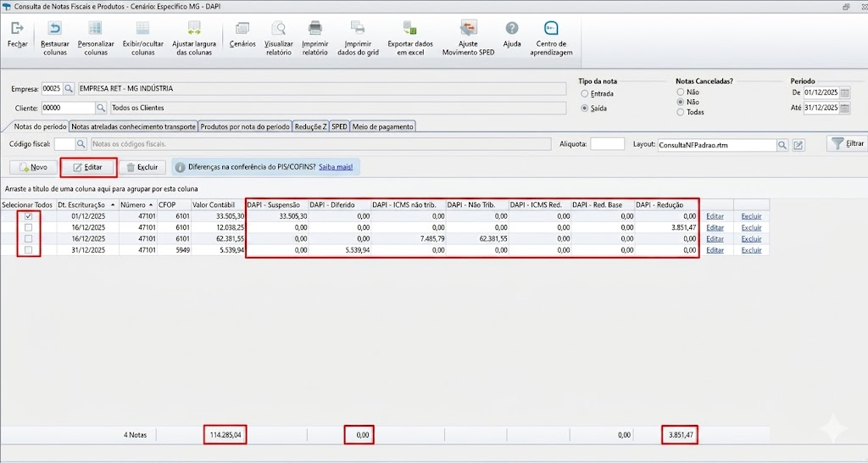The image size is (868, 463).
Task: Click the Editar button above the grid
Action: (88, 167)
